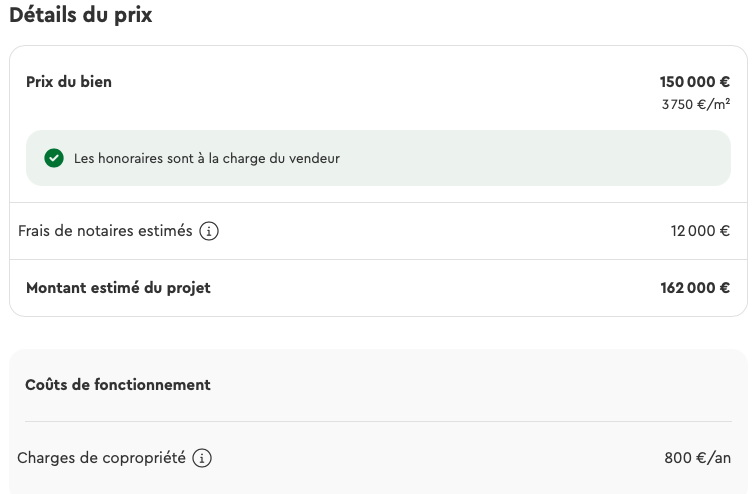
Task: Click the Montant estimé du projet row
Action: [378, 288]
